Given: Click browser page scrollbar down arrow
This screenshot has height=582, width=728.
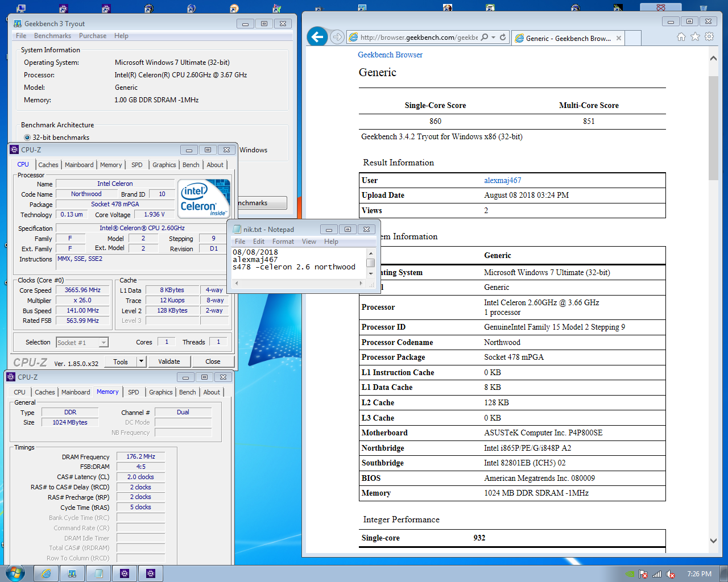Looking at the screenshot, I should tap(713, 541).
